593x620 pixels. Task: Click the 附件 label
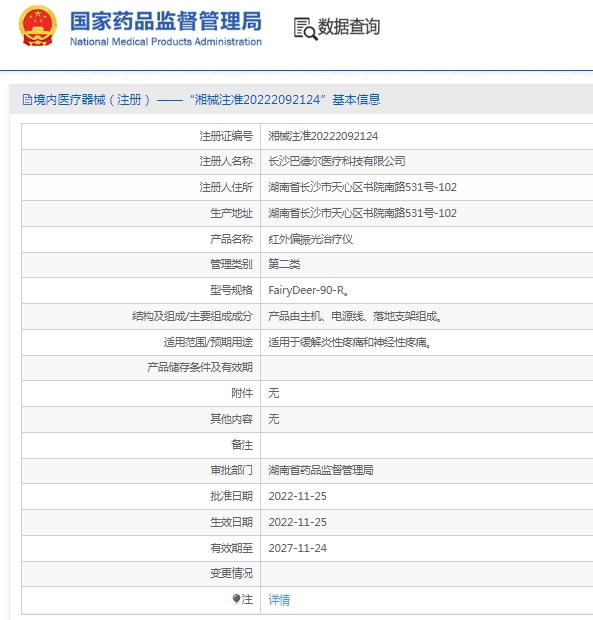click(x=242, y=393)
